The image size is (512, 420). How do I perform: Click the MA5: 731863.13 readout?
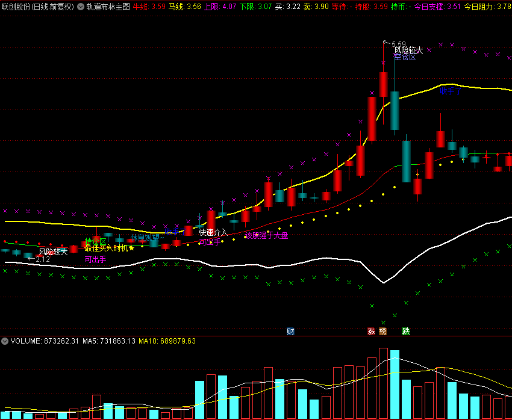coord(109,341)
